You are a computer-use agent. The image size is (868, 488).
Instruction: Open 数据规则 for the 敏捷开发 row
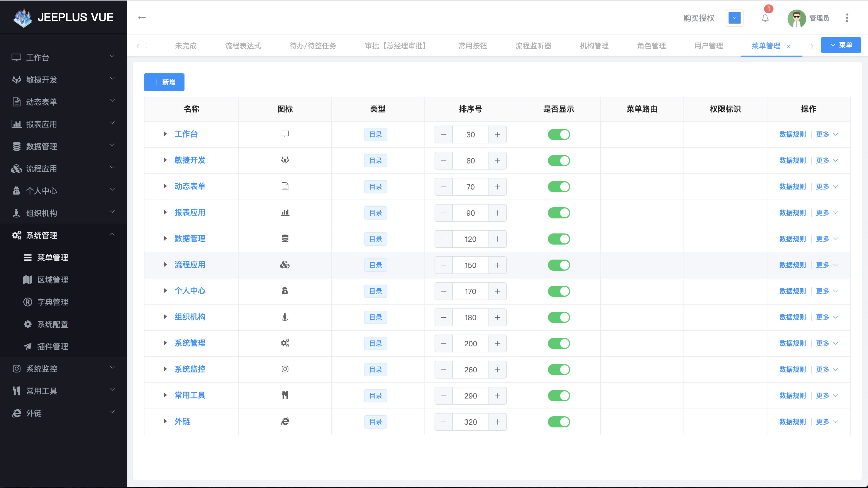(792, 160)
